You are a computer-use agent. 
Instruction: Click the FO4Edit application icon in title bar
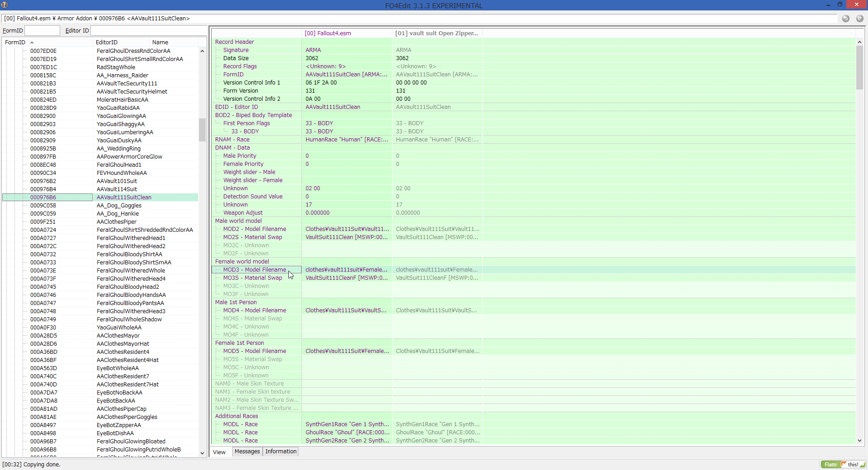point(5,5)
